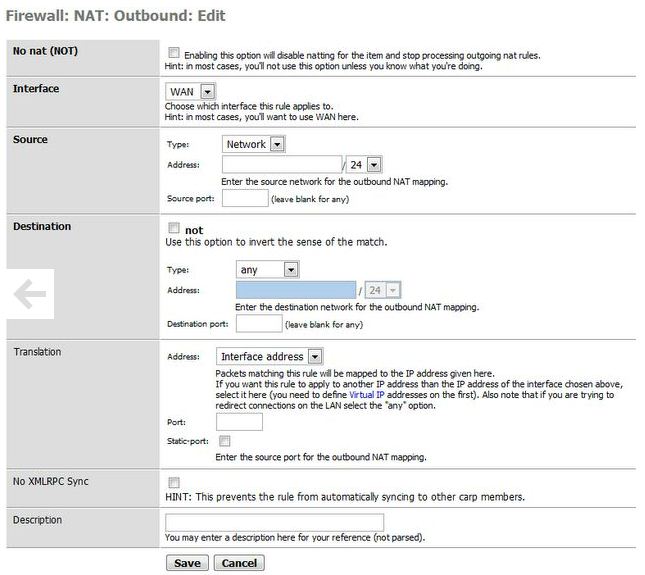Expand the Source Type Network dropdown

pos(255,144)
